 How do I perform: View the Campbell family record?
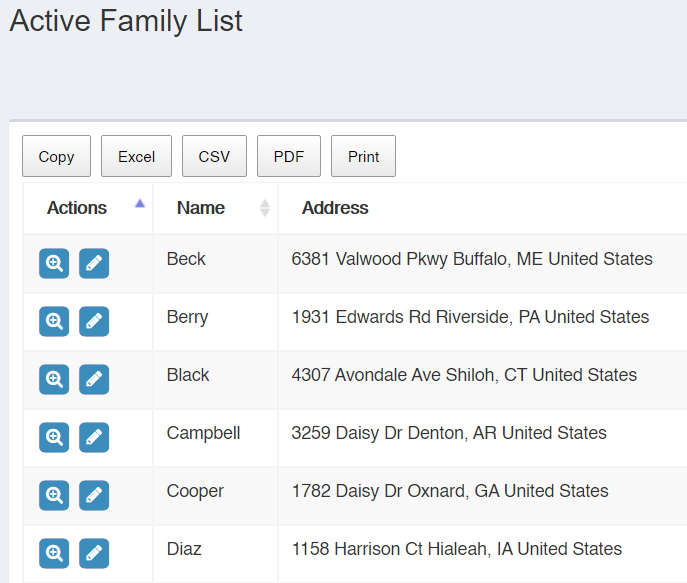54,437
